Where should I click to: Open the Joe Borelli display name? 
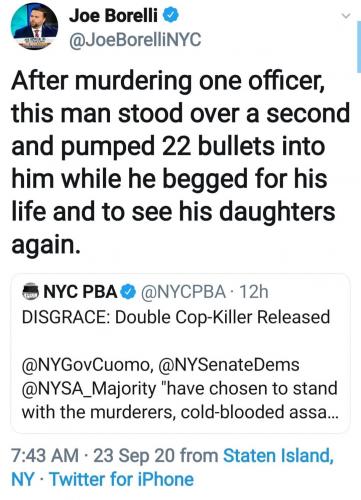pyautogui.click(x=113, y=16)
